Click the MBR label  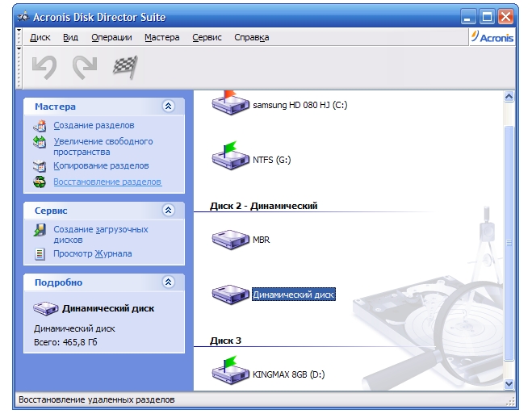pyautogui.click(x=262, y=240)
